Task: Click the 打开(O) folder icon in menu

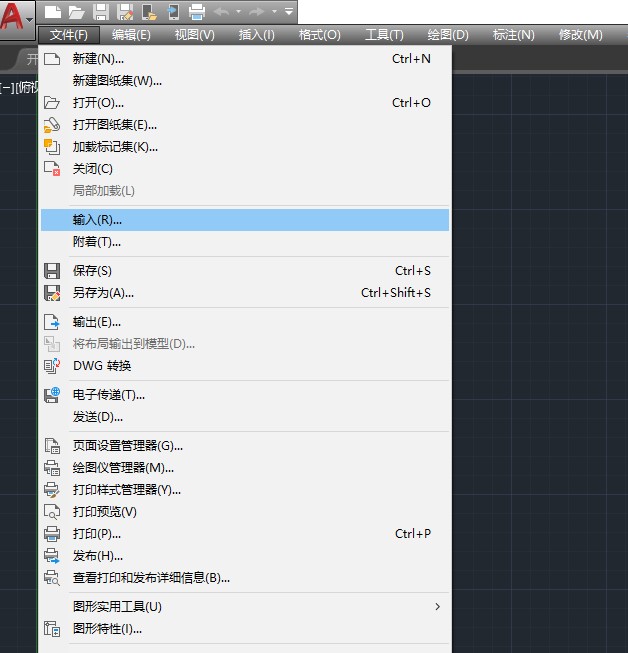Action: 52,102
